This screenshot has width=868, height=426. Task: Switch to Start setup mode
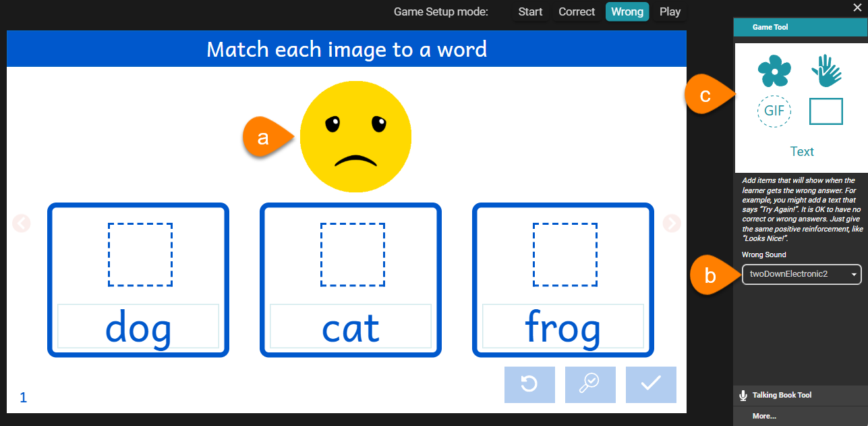click(530, 11)
